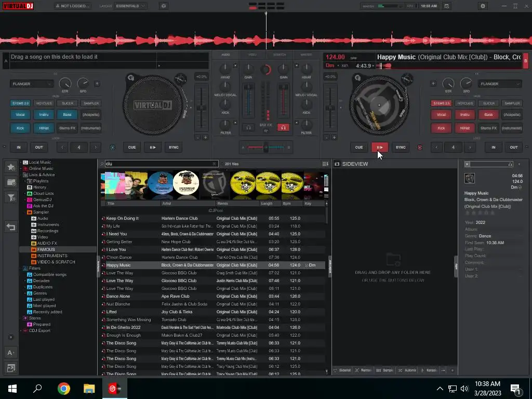532x399 pixels.
Task: Open taskbar search magnifier
Action: [x=37, y=388]
